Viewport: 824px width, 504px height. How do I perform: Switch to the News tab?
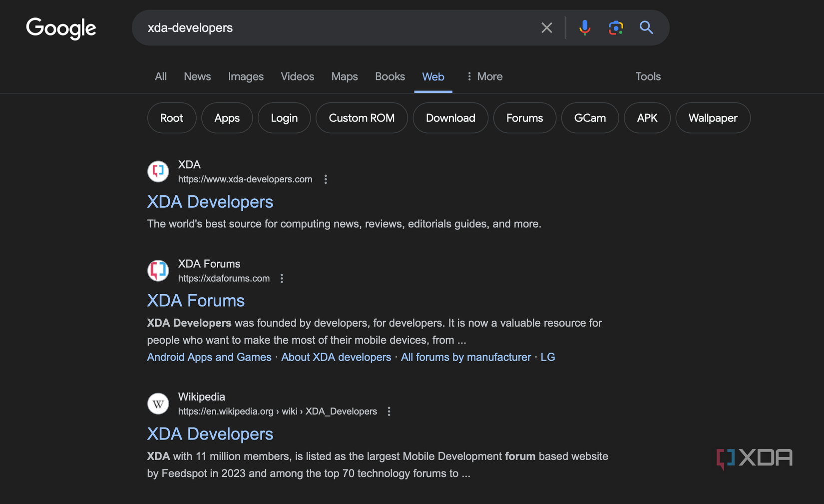tap(197, 76)
